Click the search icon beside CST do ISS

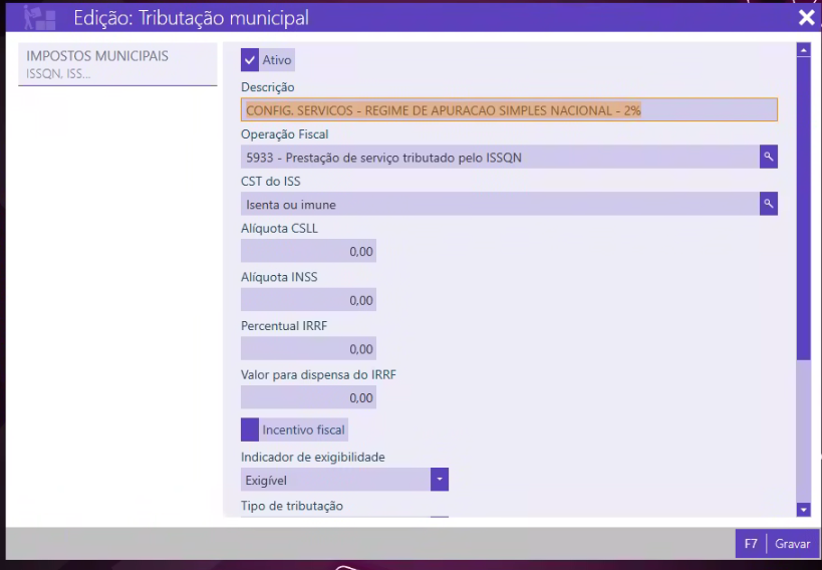tap(768, 204)
